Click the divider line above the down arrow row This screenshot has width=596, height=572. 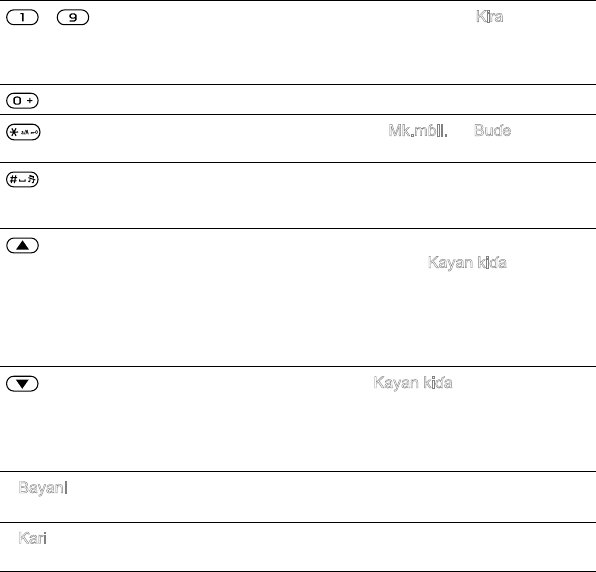click(298, 366)
